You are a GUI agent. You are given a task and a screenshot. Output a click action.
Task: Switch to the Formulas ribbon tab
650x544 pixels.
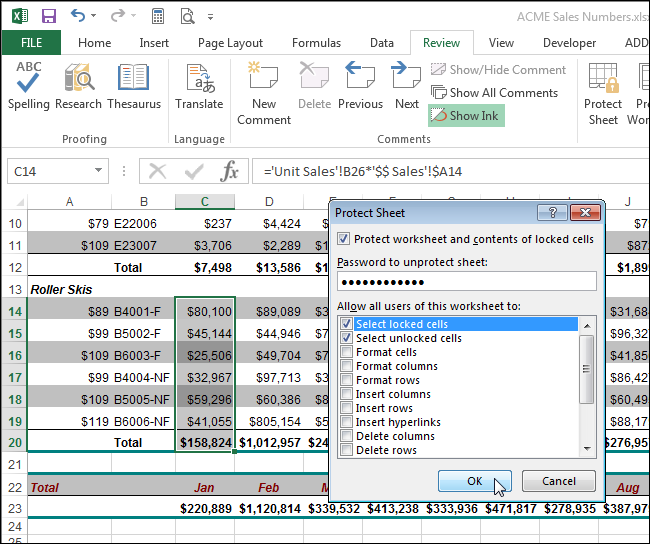[x=316, y=43]
